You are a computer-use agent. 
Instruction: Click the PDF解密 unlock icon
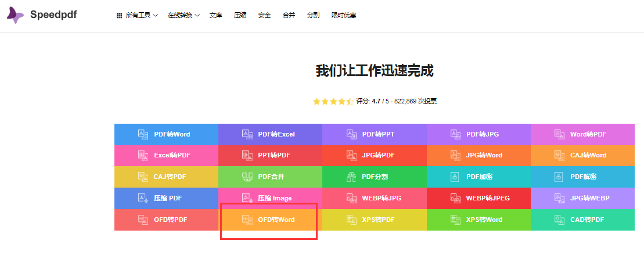[x=559, y=177]
